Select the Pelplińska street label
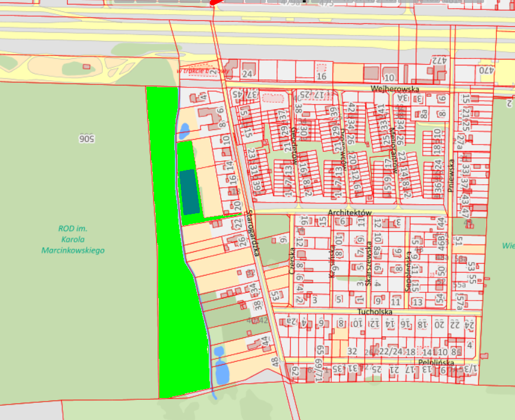Screen dimensions: 515x420 pos(436,362)
